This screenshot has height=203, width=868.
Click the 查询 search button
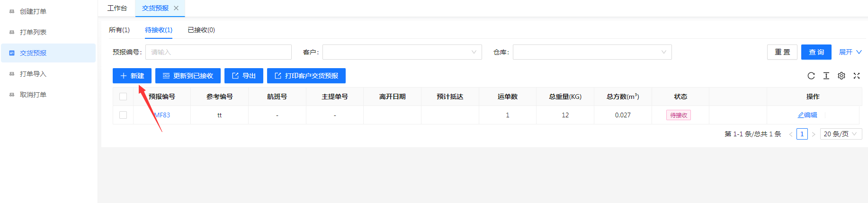(816, 52)
